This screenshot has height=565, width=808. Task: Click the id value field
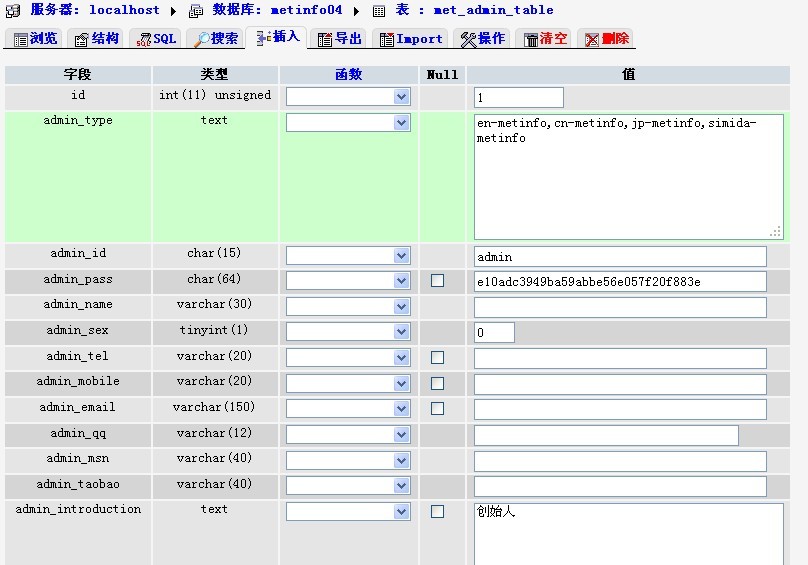click(519, 97)
